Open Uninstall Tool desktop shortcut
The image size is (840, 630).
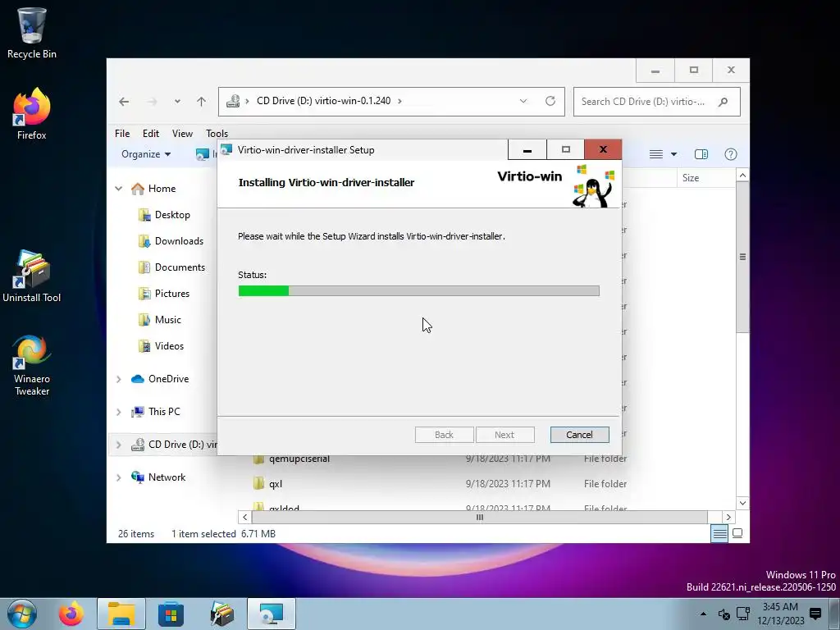click(32, 276)
